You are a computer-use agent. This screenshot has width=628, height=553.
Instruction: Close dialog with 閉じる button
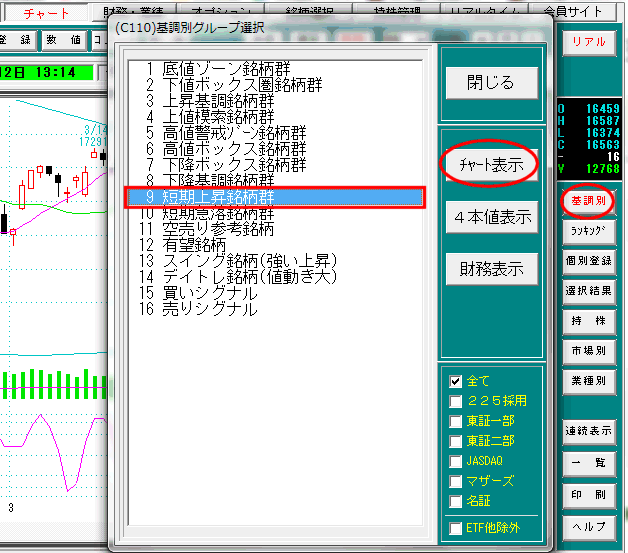491,83
